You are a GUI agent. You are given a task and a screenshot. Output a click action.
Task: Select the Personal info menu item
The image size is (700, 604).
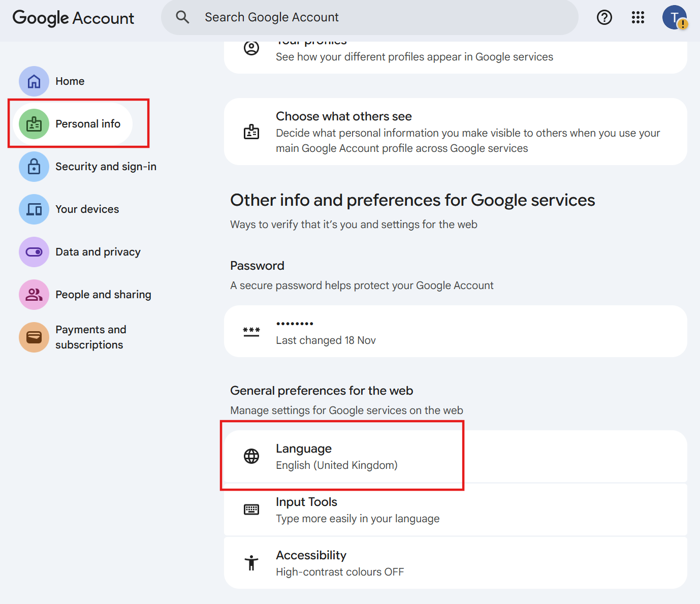click(87, 124)
